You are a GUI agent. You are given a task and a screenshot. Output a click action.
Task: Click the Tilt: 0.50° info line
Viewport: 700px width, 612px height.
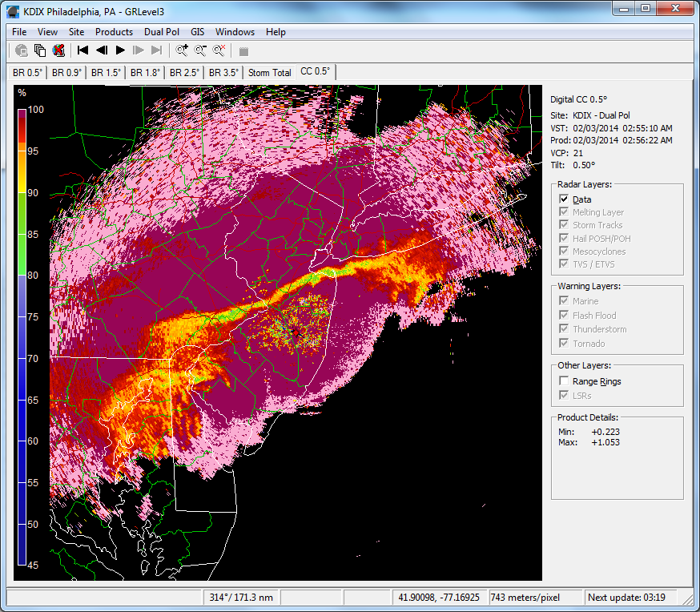point(573,165)
